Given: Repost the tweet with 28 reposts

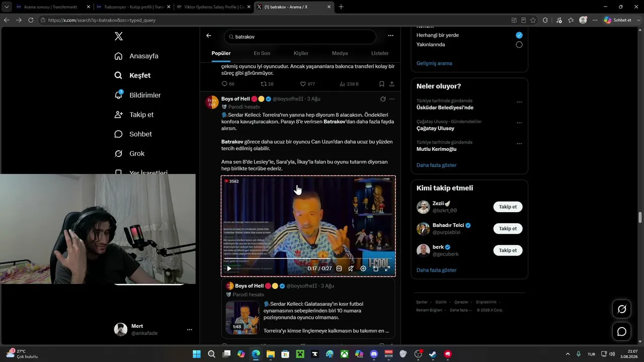Looking at the screenshot, I should [267, 84].
